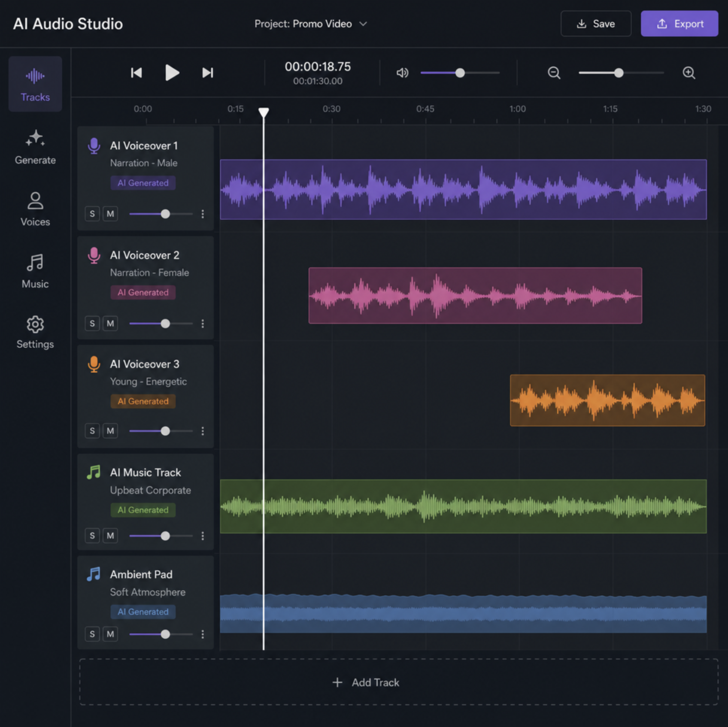The width and height of the screenshot is (728, 727).
Task: Zoom in the timeline with plus magnifier
Action: [x=689, y=73]
